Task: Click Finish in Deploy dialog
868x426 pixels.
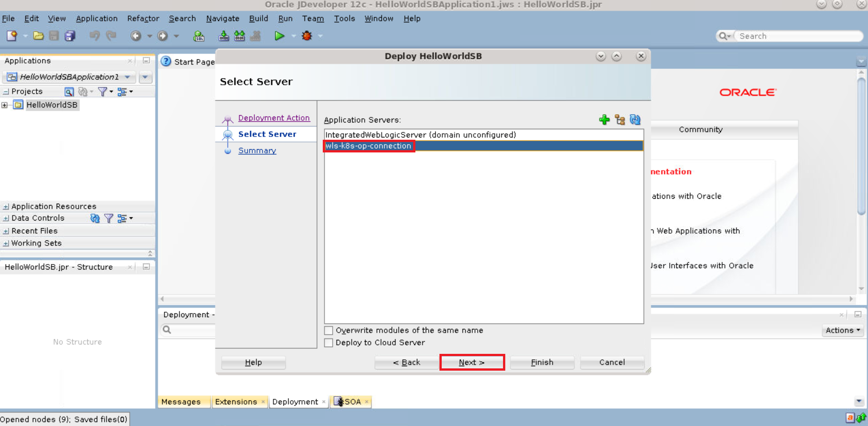Action: 542,362
